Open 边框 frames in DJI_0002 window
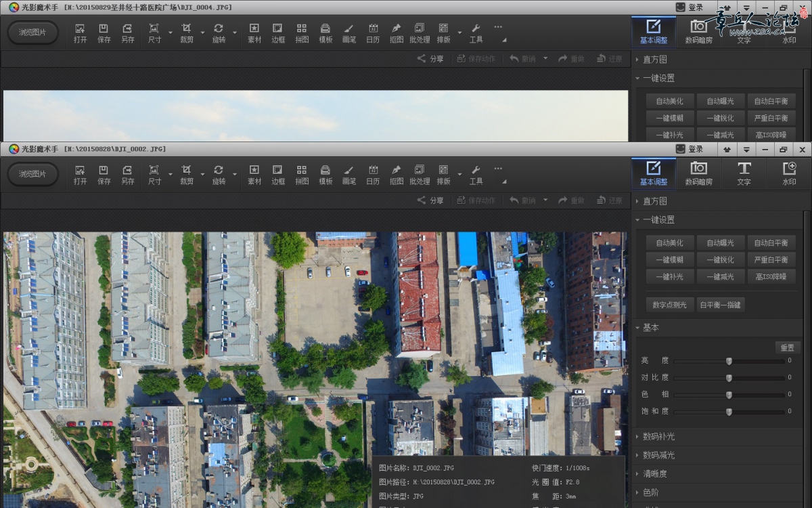 click(x=278, y=174)
